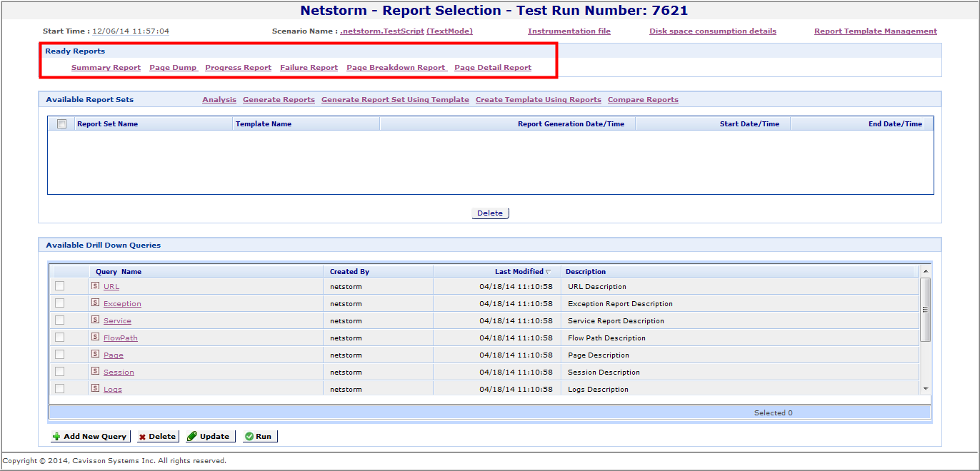Click the 'Selected 0' status text
The width and height of the screenshot is (980, 471).
click(773, 413)
